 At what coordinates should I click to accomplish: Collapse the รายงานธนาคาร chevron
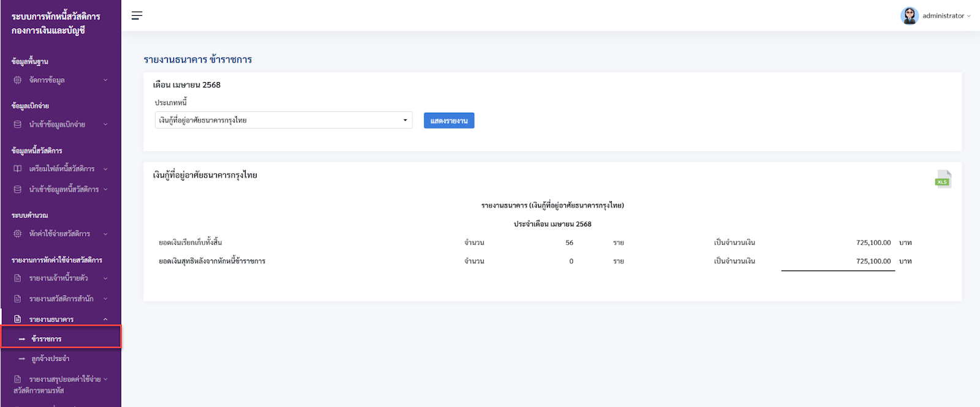105,319
